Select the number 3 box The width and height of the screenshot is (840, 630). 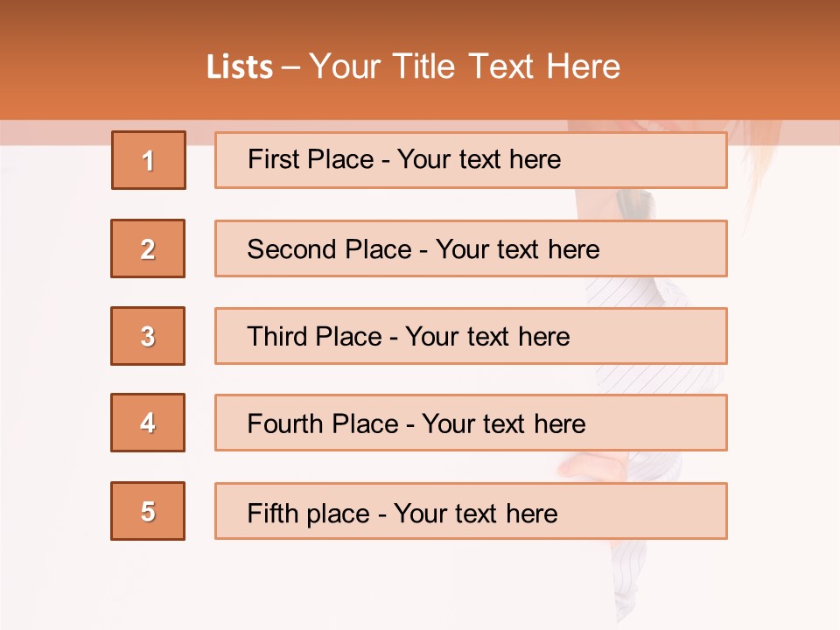pyautogui.click(x=148, y=336)
